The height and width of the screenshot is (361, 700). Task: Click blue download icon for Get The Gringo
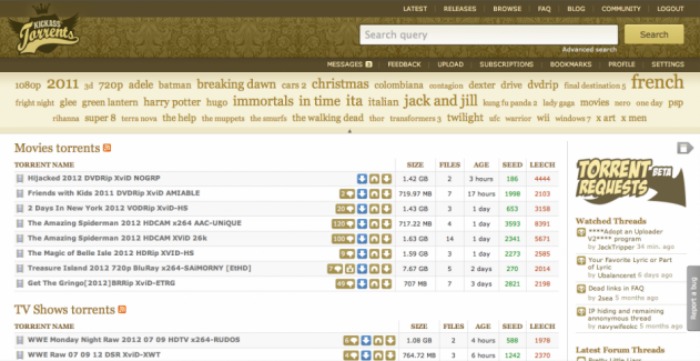tap(362, 283)
